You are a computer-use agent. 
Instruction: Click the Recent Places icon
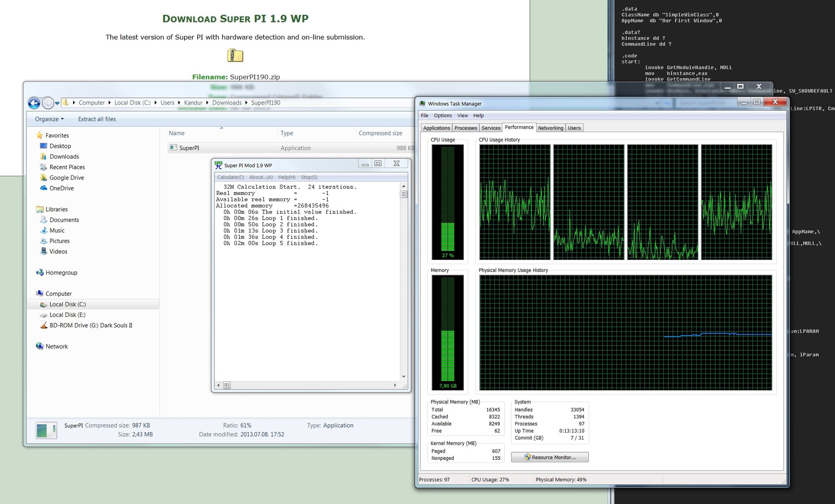tap(43, 167)
